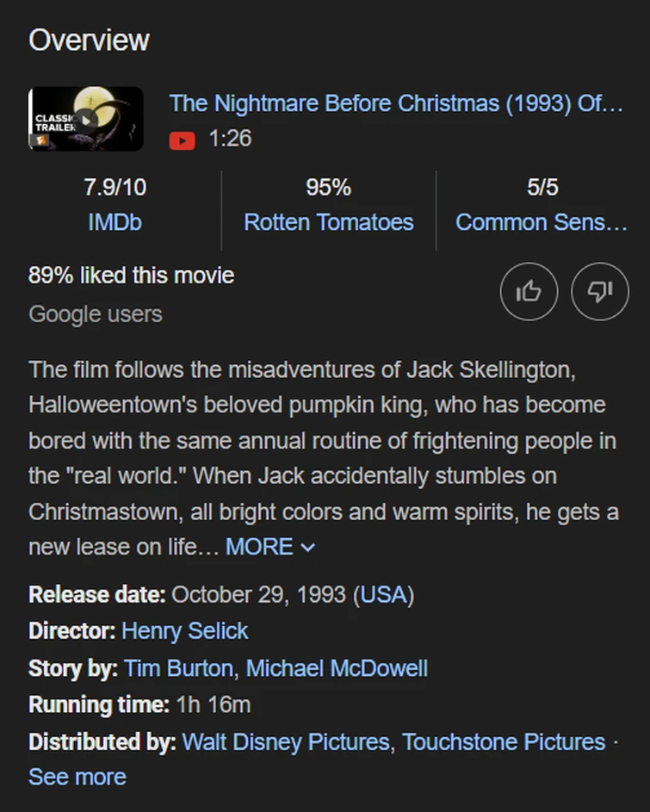650x812 pixels.
Task: Open Tim Burton link
Action: click(x=178, y=668)
